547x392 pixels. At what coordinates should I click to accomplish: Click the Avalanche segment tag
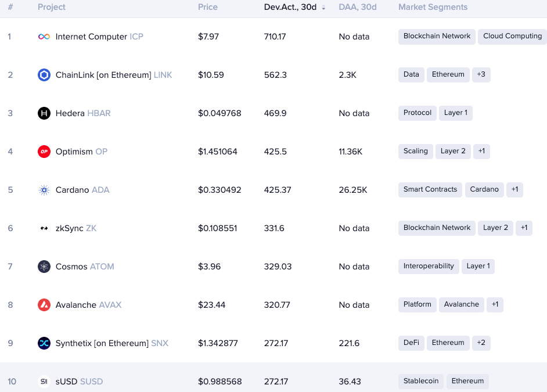pyautogui.click(x=461, y=305)
